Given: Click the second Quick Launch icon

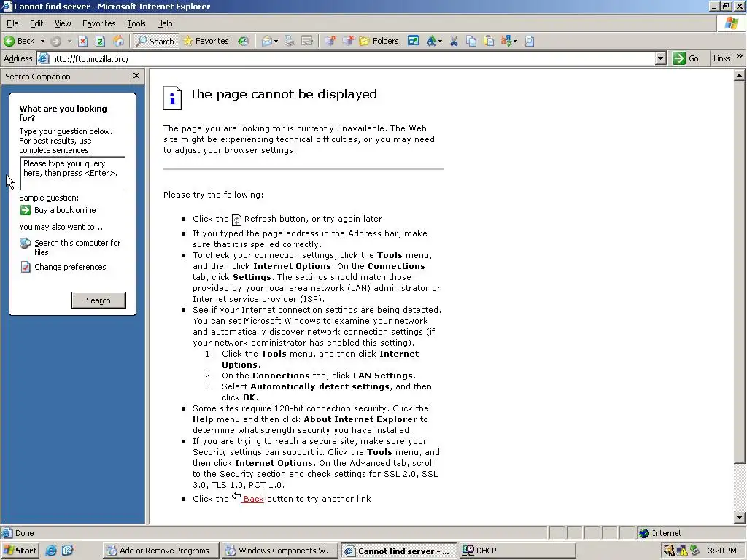Looking at the screenshot, I should (67, 551).
